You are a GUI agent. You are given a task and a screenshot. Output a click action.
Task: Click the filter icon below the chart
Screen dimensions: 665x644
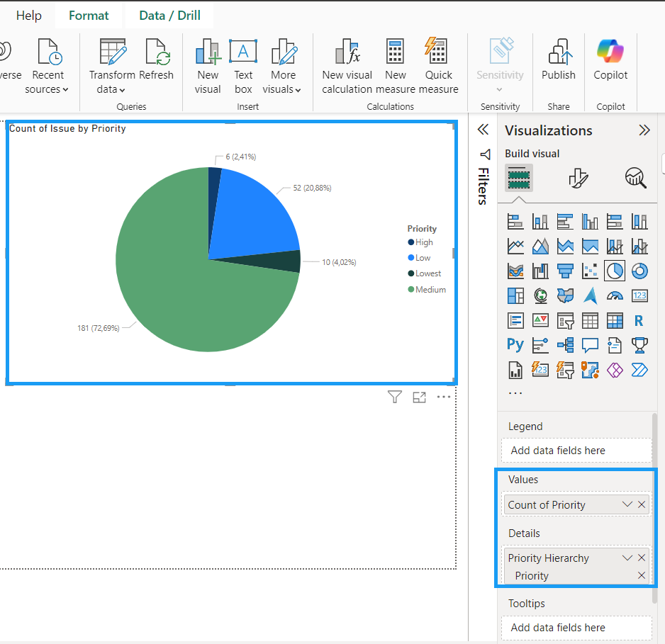tap(395, 397)
